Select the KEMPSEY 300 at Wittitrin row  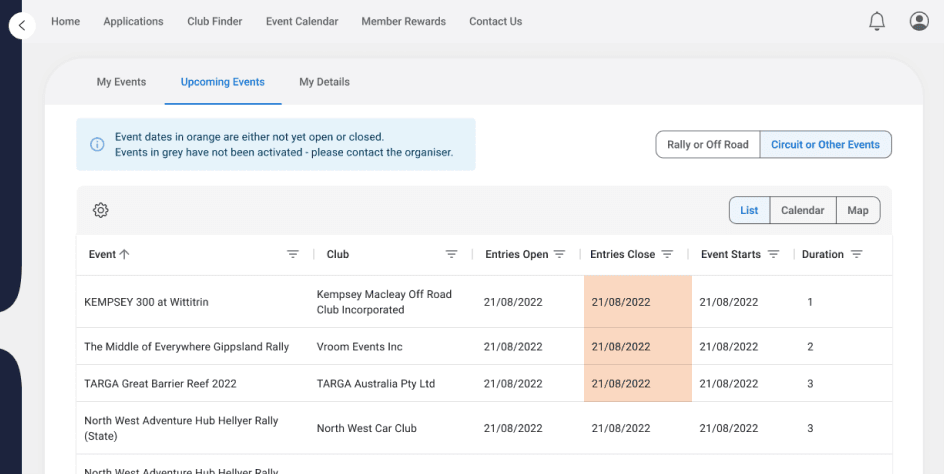[146, 302]
